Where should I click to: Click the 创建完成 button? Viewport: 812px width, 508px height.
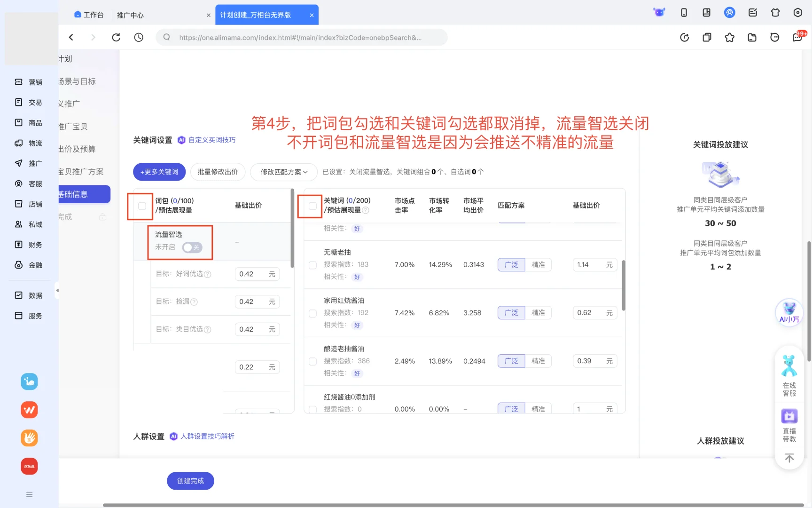(190, 481)
